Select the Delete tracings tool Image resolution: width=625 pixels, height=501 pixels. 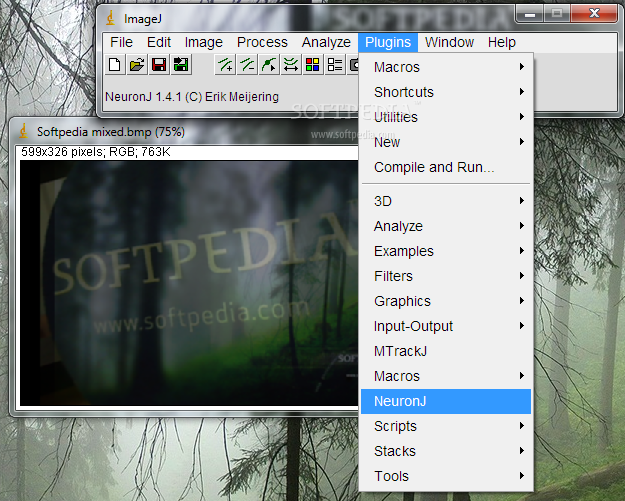point(247,65)
